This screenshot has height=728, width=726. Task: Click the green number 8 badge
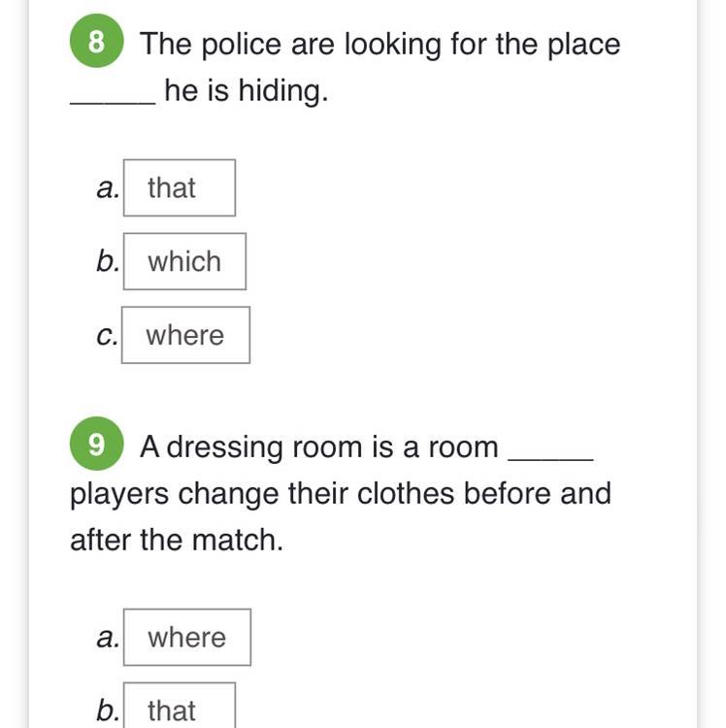[x=96, y=41]
